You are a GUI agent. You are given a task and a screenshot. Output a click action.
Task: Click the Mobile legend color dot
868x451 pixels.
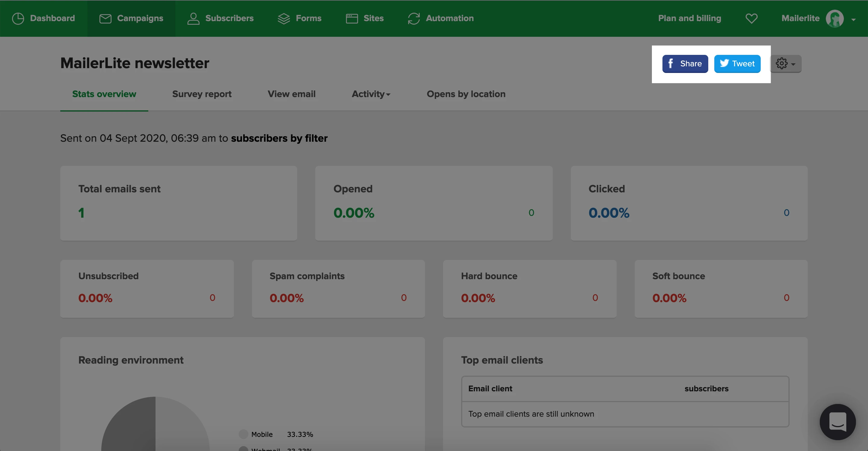243,434
